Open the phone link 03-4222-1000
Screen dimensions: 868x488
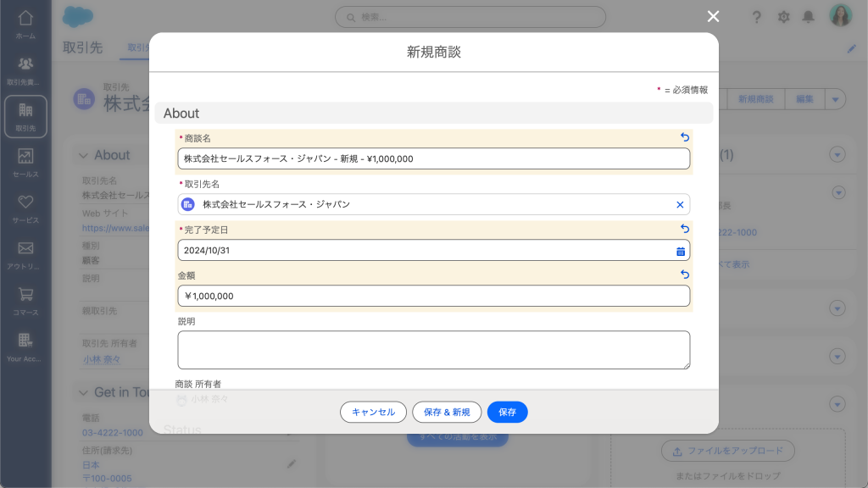point(113,433)
